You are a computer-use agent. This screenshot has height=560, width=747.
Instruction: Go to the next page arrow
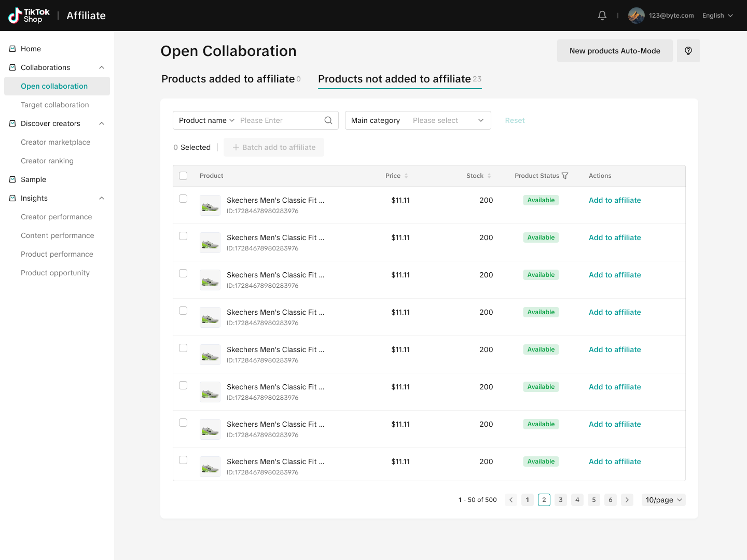click(x=627, y=500)
